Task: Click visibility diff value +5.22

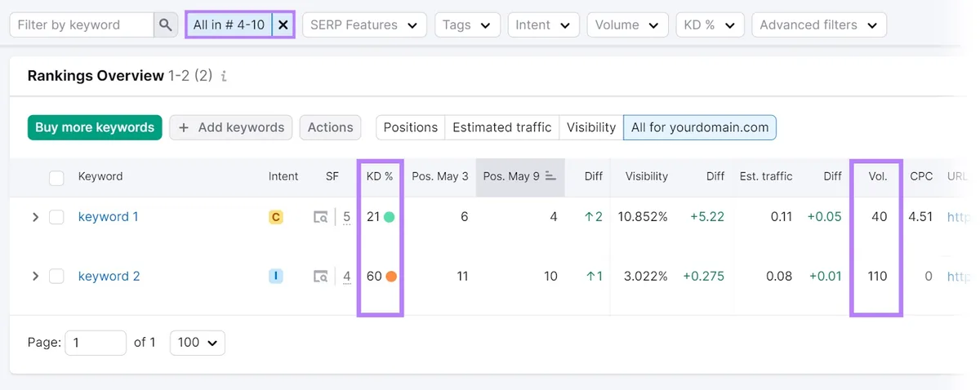Action: coord(707,217)
